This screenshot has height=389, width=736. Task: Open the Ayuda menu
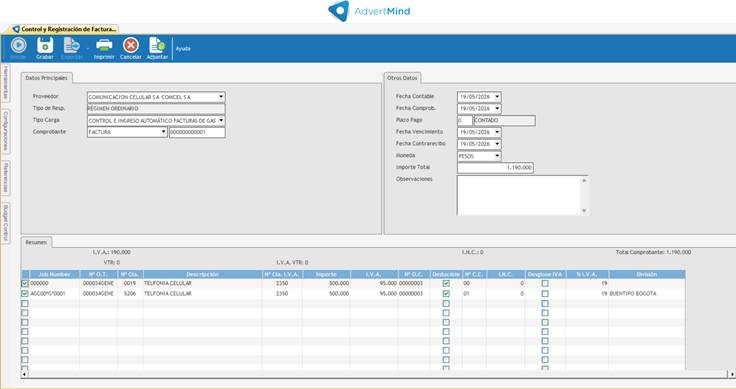[x=183, y=48]
